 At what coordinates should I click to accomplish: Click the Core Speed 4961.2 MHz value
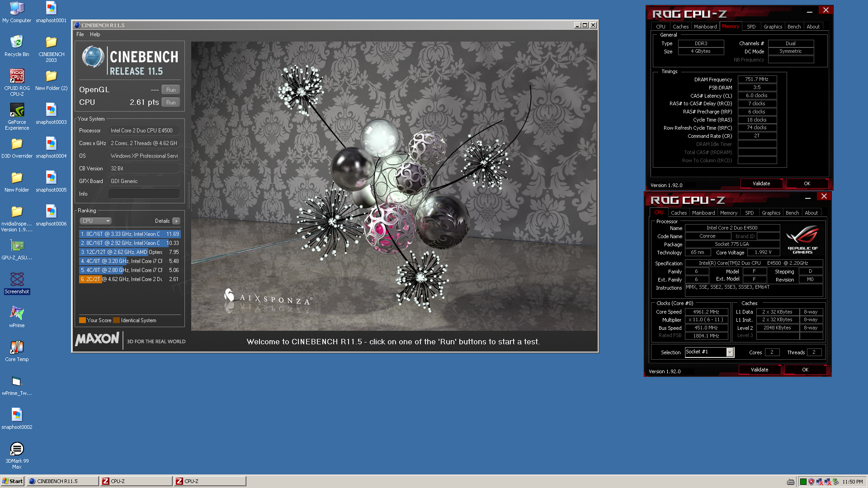click(706, 312)
